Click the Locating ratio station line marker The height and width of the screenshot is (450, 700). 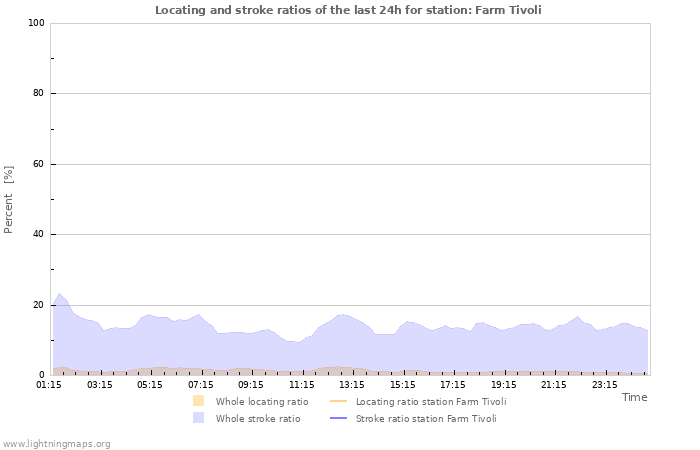pos(339,401)
